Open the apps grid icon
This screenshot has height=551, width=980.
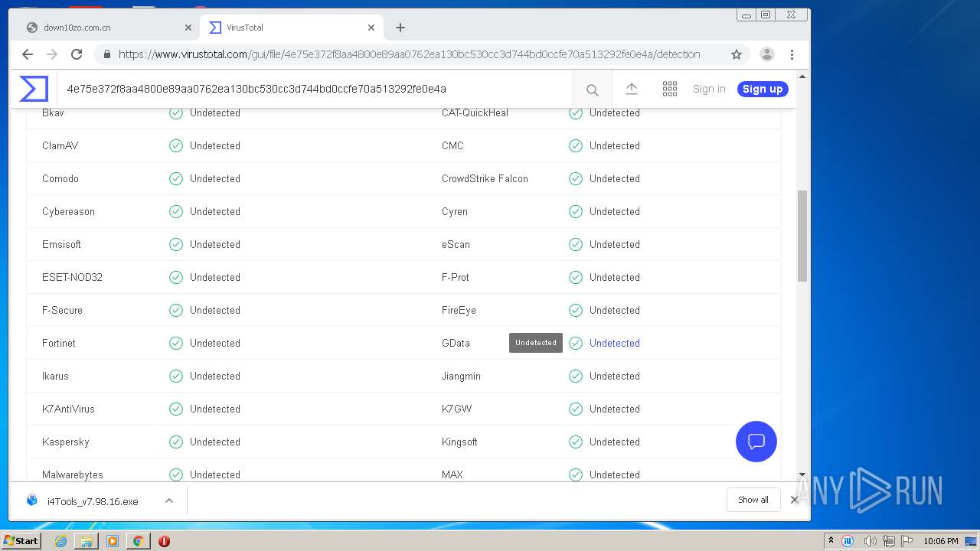click(670, 89)
